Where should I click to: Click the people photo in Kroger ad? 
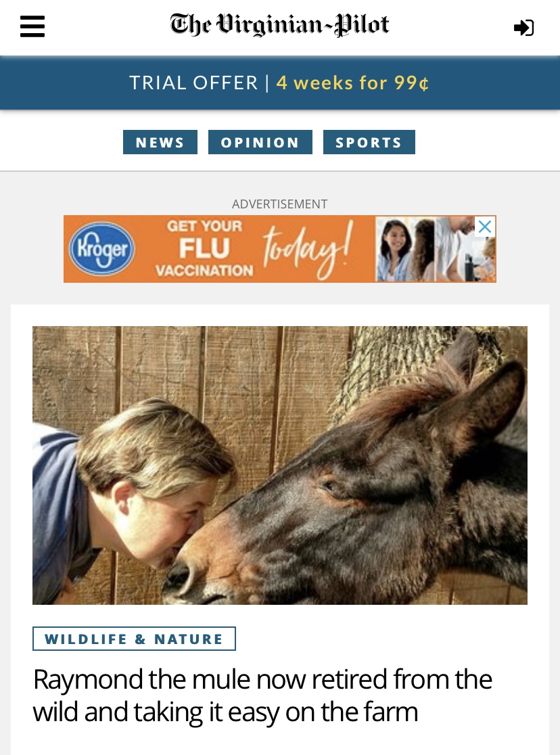tap(436, 249)
